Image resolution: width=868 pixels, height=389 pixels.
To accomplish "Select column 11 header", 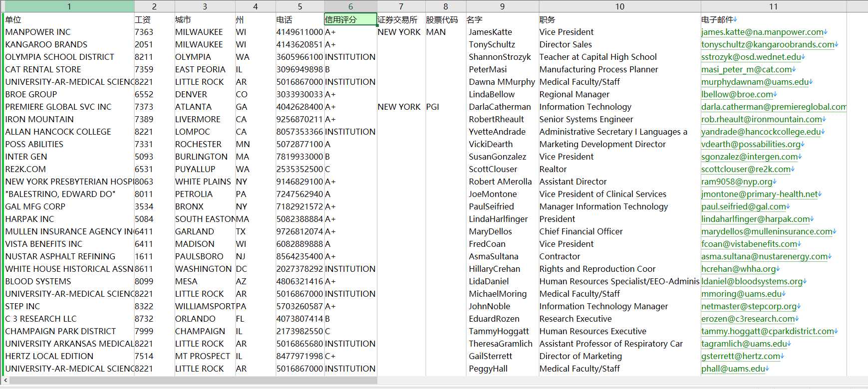I will click(773, 6).
